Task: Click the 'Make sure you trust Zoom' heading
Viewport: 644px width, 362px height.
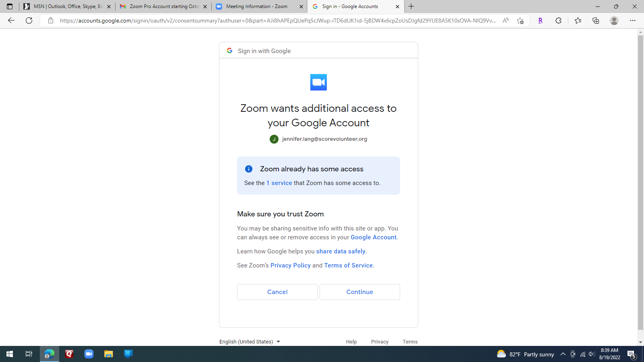Action: pyautogui.click(x=281, y=214)
